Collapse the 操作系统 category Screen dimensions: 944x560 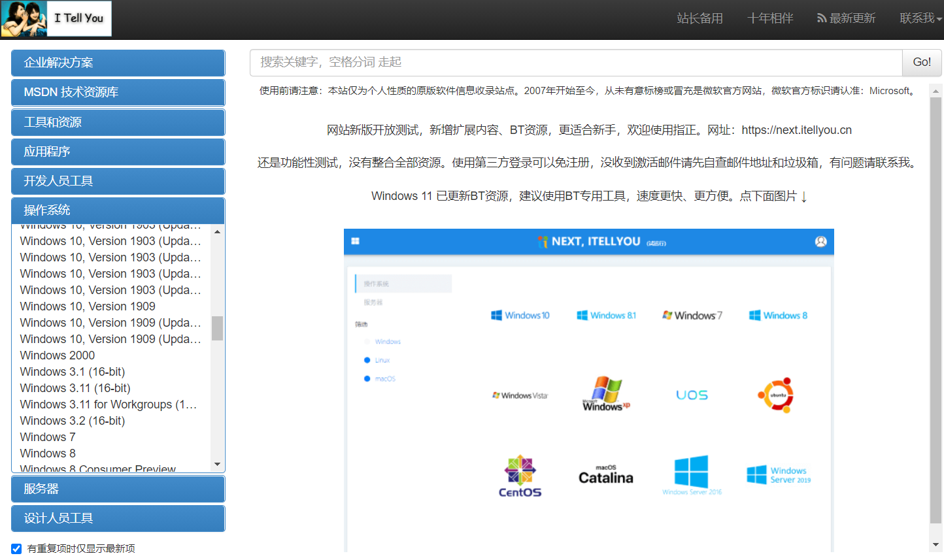(118, 210)
